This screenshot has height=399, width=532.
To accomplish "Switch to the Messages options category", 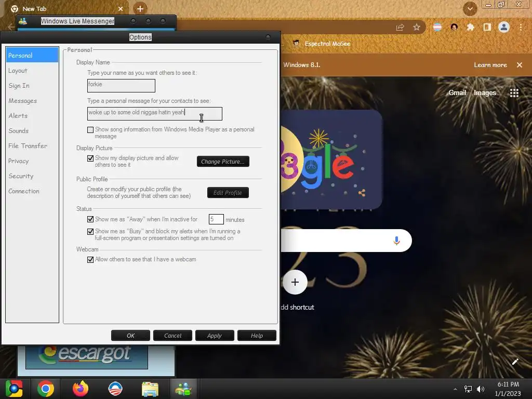I will tap(22, 101).
